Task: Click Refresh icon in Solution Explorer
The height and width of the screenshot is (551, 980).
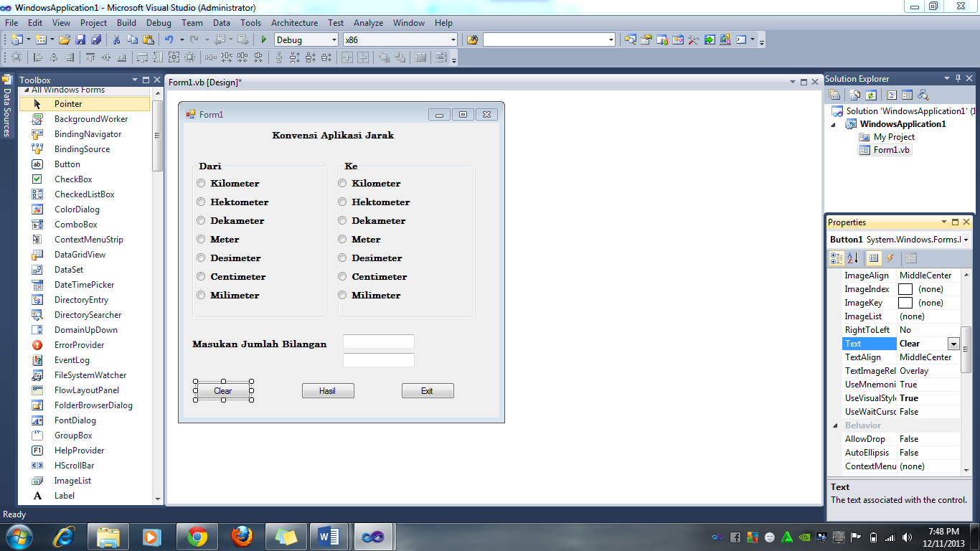Action: point(870,95)
